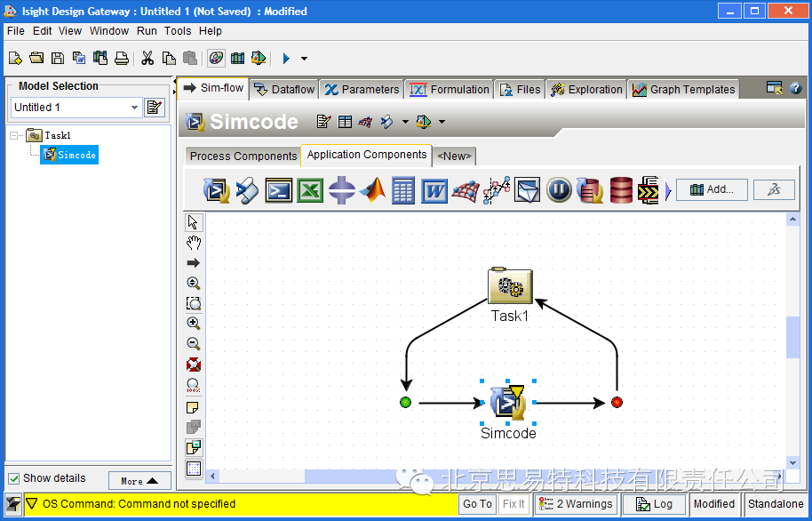Image resolution: width=812 pixels, height=521 pixels.
Task: Choose the hand pan tool
Action: point(193,243)
